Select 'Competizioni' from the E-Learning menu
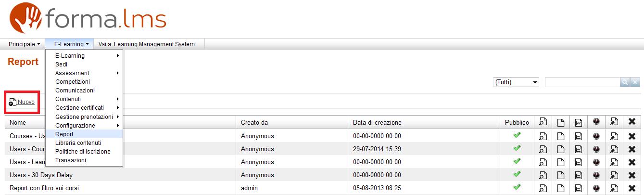Screen dimensions: 644x195 [72, 82]
